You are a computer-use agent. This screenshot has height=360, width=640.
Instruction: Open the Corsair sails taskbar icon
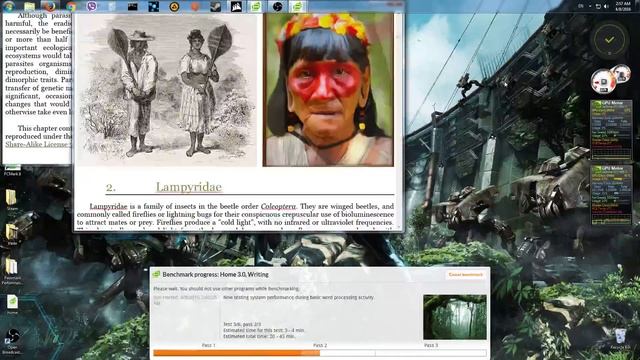pyautogui.click(x=236, y=7)
